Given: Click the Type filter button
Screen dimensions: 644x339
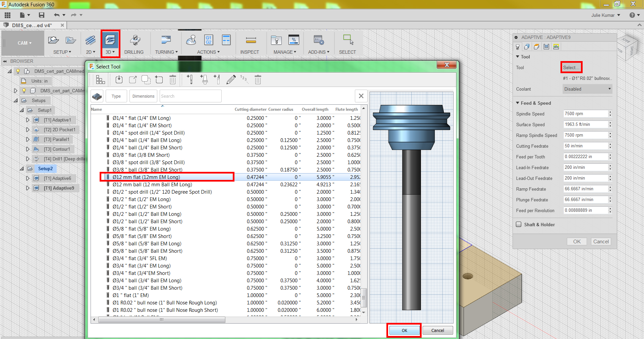Looking at the screenshot, I should [116, 96].
